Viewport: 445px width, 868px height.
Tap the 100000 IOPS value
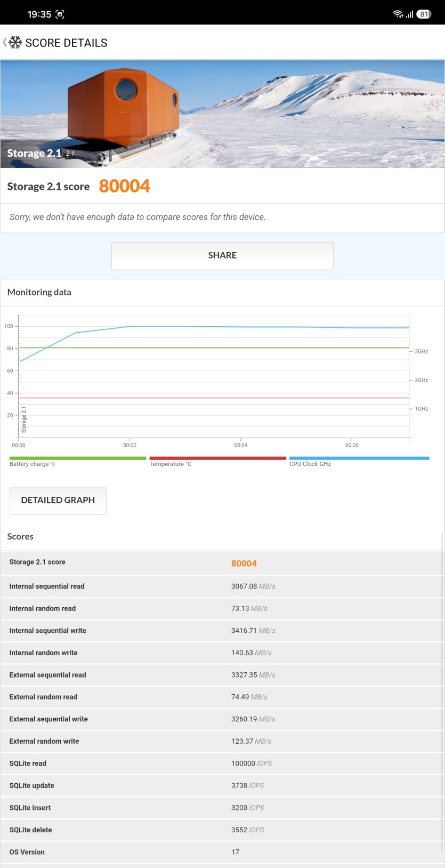pyautogui.click(x=252, y=763)
